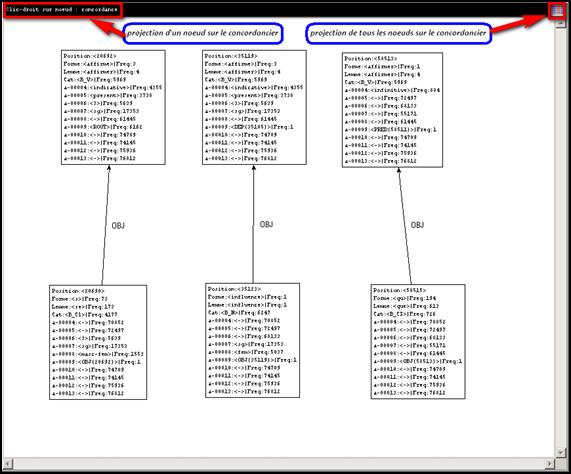Select graph node at Position 50515

(418, 341)
